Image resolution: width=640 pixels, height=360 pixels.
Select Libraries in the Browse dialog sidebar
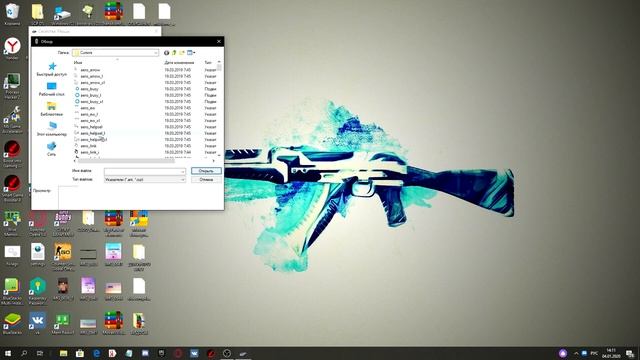51,109
